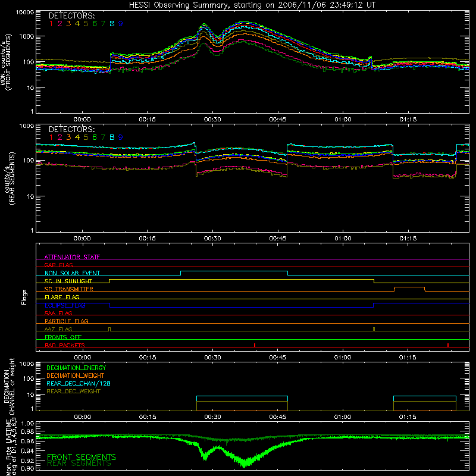This screenshot has width=476, height=476.
Task: Click the DECIMATION_WEIGHT legend entry
Action: click(x=76, y=375)
